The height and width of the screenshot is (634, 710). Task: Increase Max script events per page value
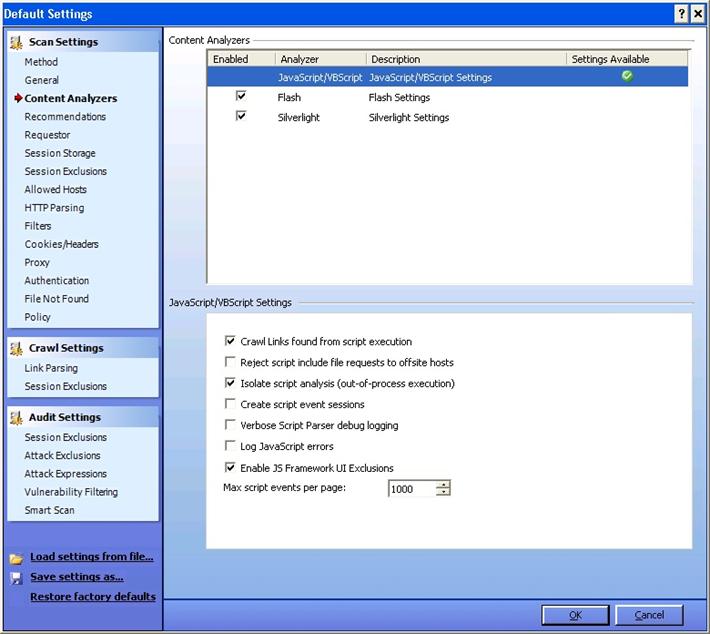(443, 485)
